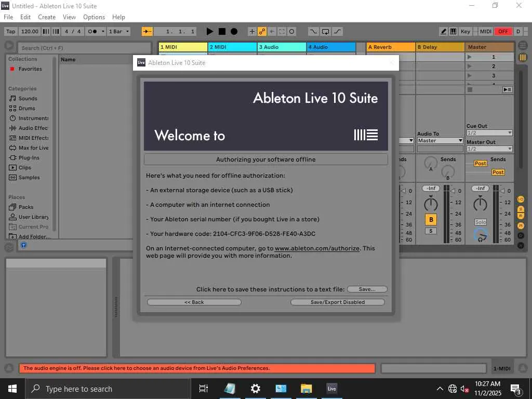The height and width of the screenshot is (399, 532).
Task: Click the Stop button in the transport
Action: pos(222,32)
